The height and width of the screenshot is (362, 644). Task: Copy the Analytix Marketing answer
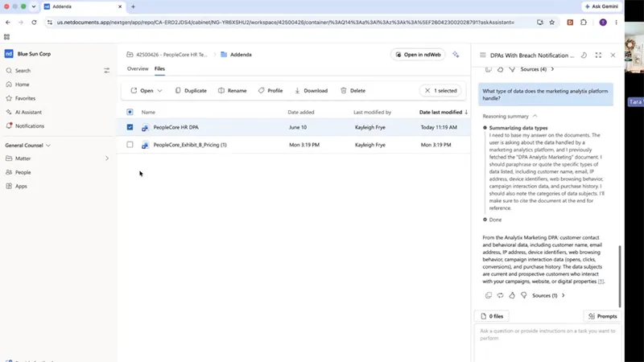[x=489, y=295]
